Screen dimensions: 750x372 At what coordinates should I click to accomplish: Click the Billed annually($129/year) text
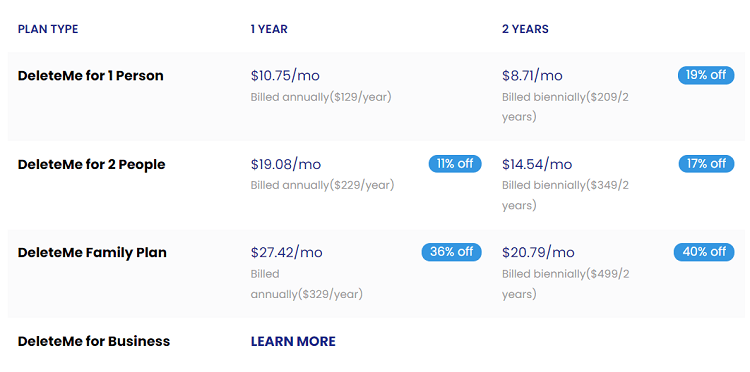[x=321, y=97]
